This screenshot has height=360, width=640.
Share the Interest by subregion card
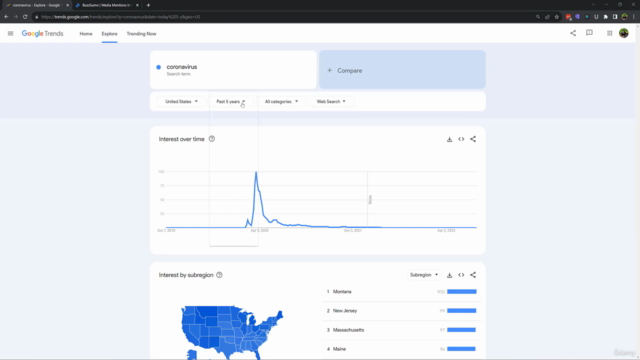473,275
